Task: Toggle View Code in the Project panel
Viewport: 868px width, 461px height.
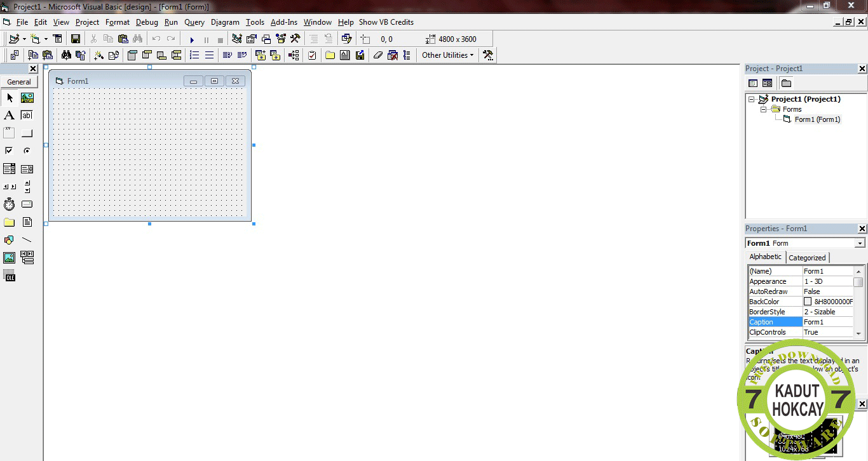Action: click(753, 83)
